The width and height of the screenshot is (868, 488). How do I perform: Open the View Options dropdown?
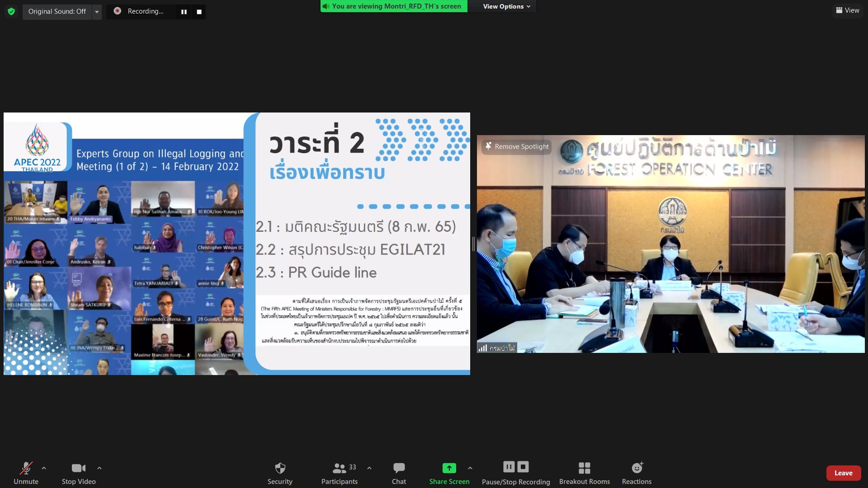tap(506, 6)
